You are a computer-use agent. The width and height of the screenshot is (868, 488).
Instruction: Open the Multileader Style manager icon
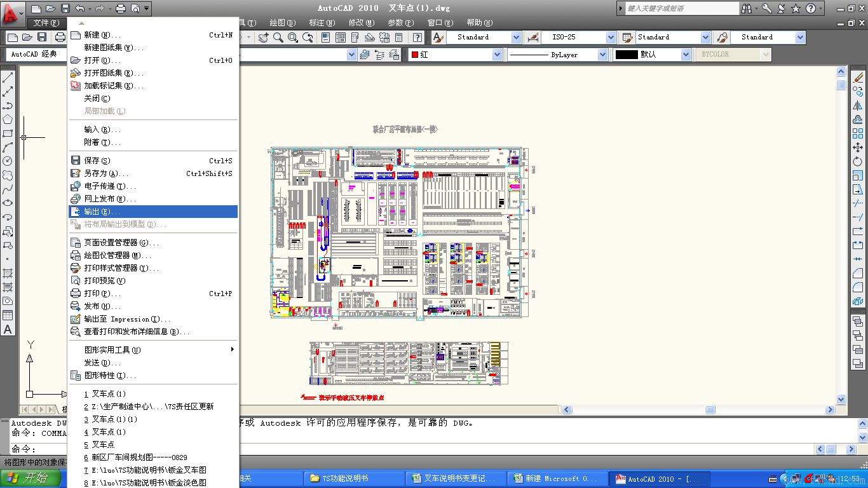(x=722, y=37)
